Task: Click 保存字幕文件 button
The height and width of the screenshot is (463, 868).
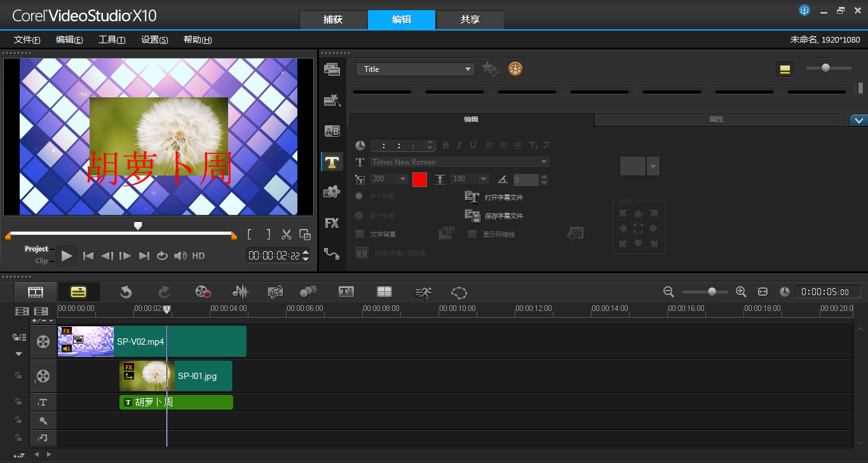Action: 494,216
